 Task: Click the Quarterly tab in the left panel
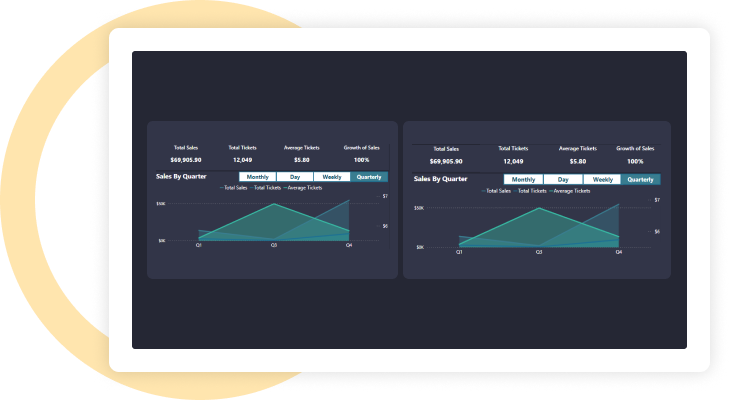tap(369, 177)
